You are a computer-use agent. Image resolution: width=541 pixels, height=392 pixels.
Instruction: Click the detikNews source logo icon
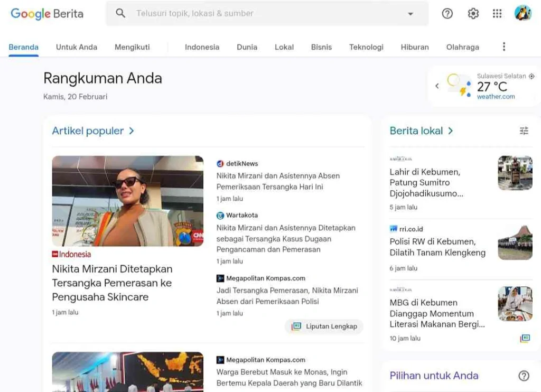(x=220, y=164)
